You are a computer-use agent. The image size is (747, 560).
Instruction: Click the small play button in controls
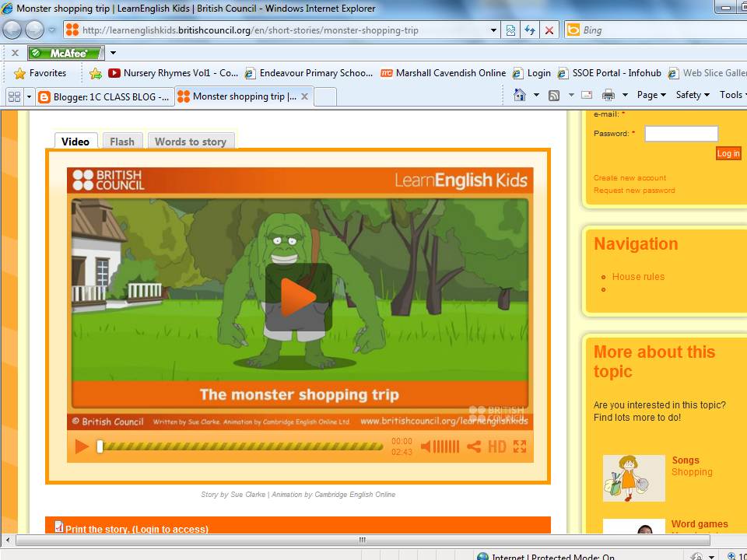click(82, 446)
